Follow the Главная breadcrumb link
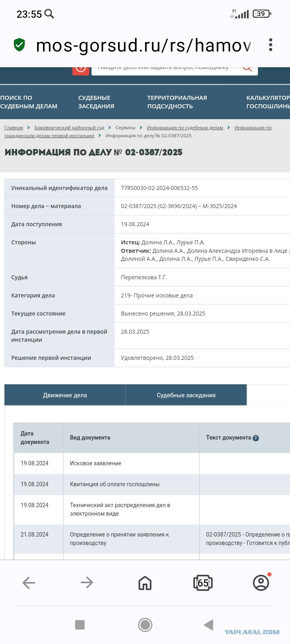Image resolution: width=290 pixels, height=644 pixels. pos(14,128)
